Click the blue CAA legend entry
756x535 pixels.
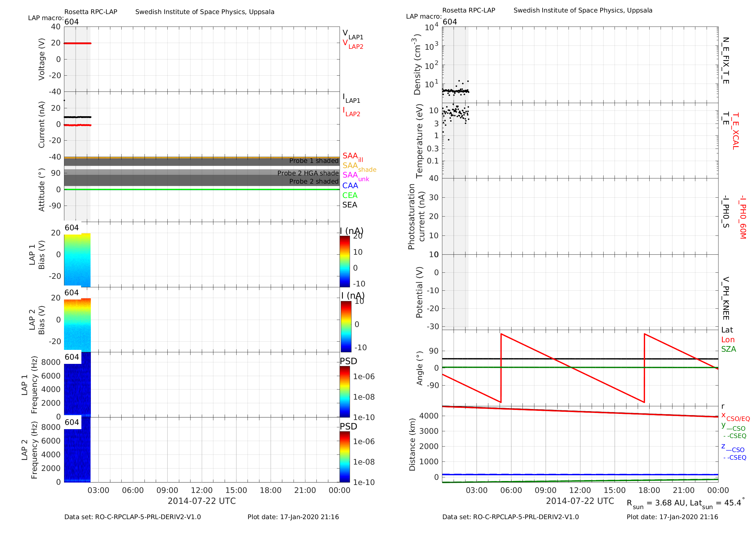pos(350,185)
